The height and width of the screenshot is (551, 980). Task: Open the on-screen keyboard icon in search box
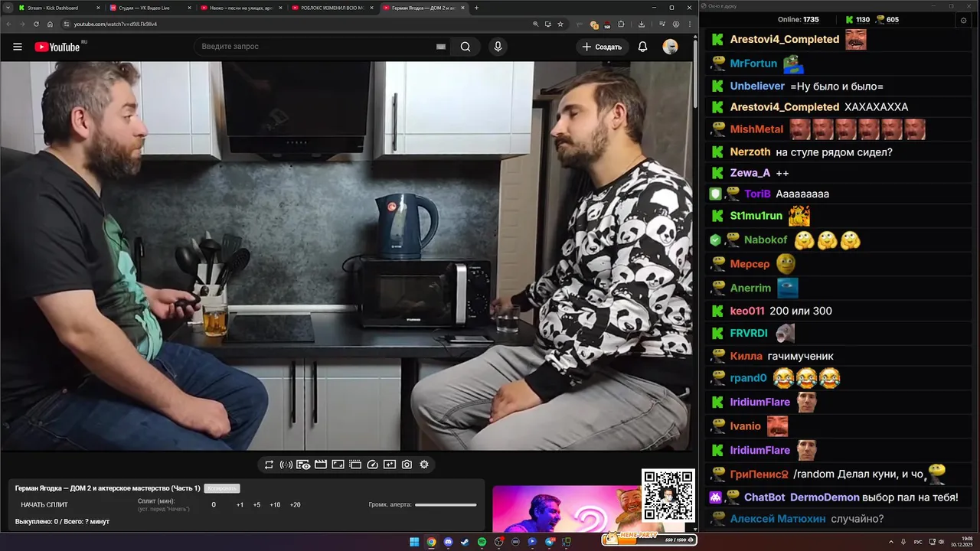tap(441, 47)
